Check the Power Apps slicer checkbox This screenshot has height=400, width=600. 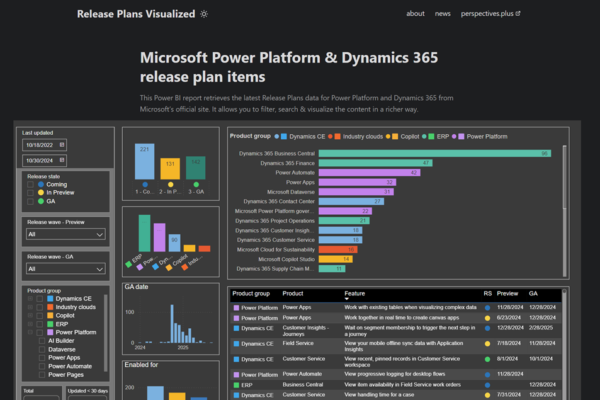pyautogui.click(x=42, y=358)
